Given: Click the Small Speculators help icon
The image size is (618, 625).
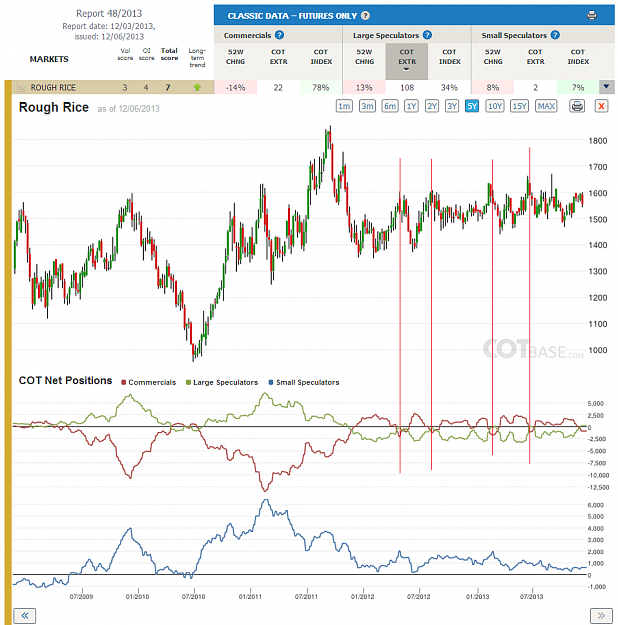Looking at the screenshot, I should click(555, 35).
